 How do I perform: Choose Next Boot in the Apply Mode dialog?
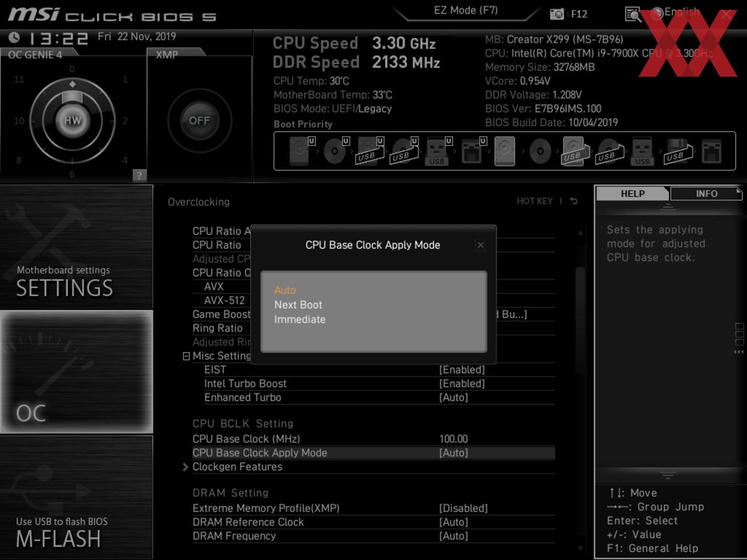click(298, 305)
